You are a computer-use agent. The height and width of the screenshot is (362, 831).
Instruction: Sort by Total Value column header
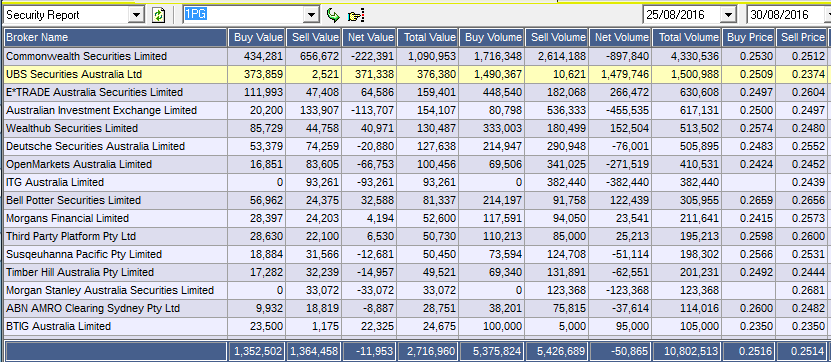pyautogui.click(x=427, y=38)
